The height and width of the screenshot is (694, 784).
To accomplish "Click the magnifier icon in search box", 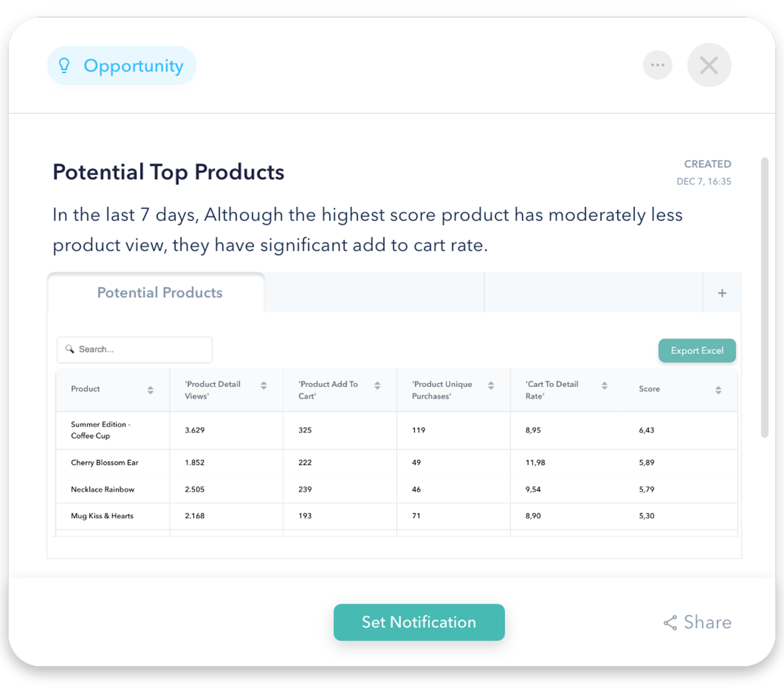I will [x=70, y=349].
